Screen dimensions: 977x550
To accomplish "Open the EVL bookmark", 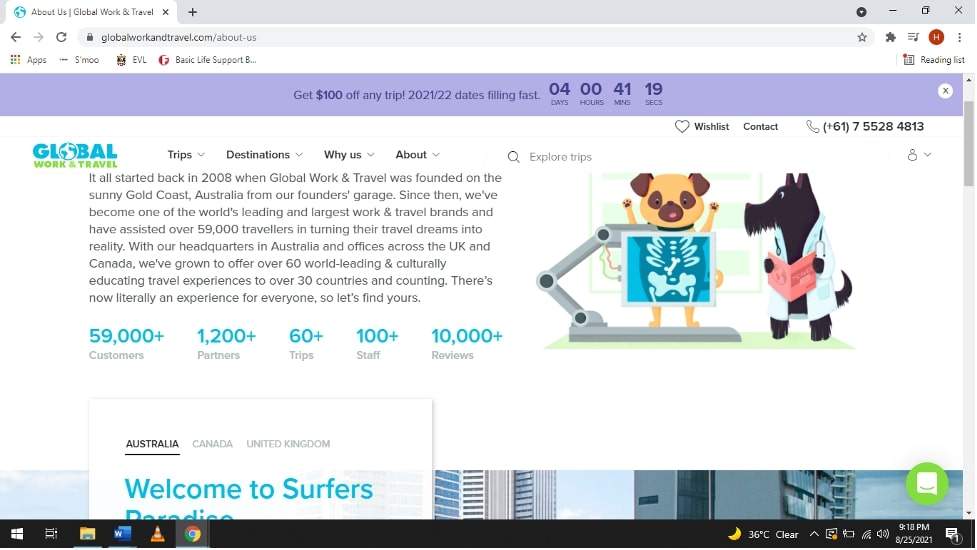I will [x=131, y=60].
